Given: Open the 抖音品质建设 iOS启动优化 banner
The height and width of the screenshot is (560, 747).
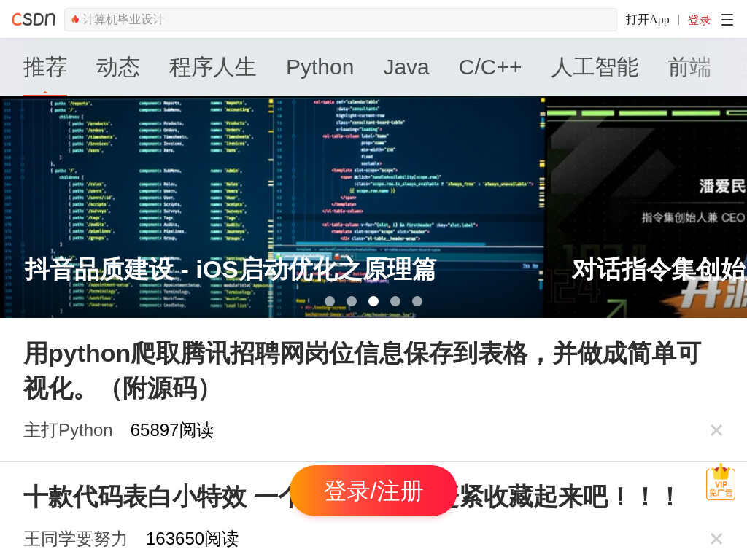Looking at the screenshot, I should pyautogui.click(x=272, y=207).
